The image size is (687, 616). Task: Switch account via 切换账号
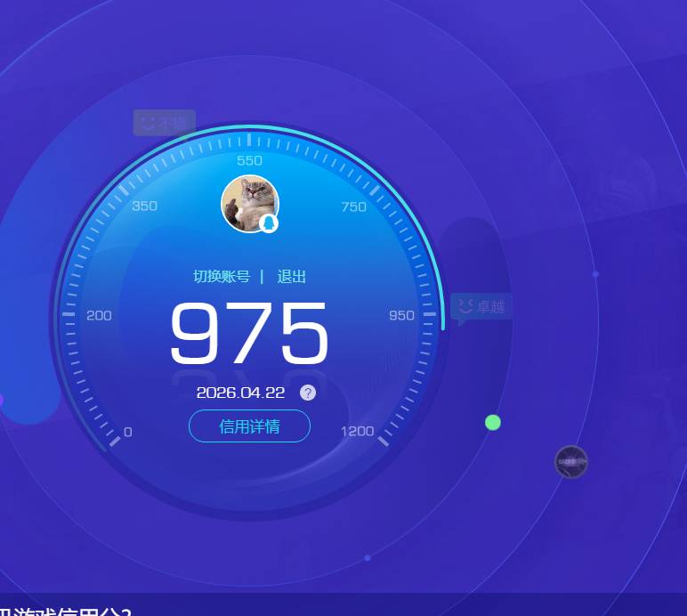coord(222,277)
